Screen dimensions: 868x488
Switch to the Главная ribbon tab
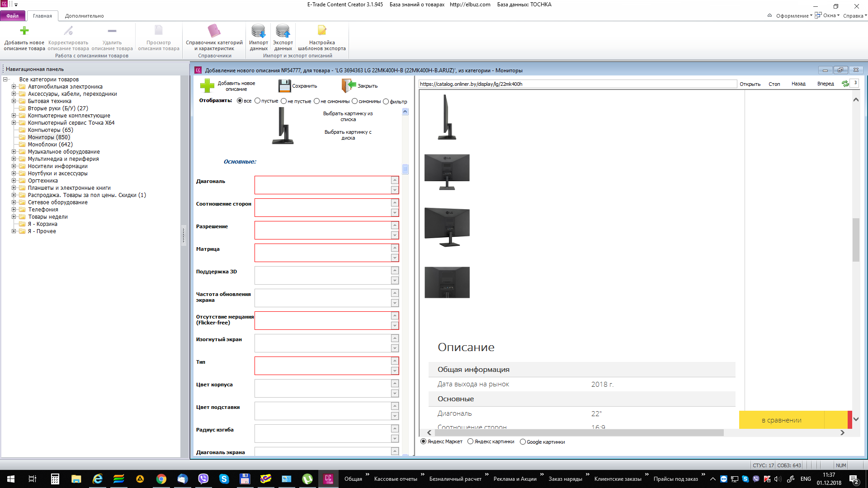tap(42, 16)
